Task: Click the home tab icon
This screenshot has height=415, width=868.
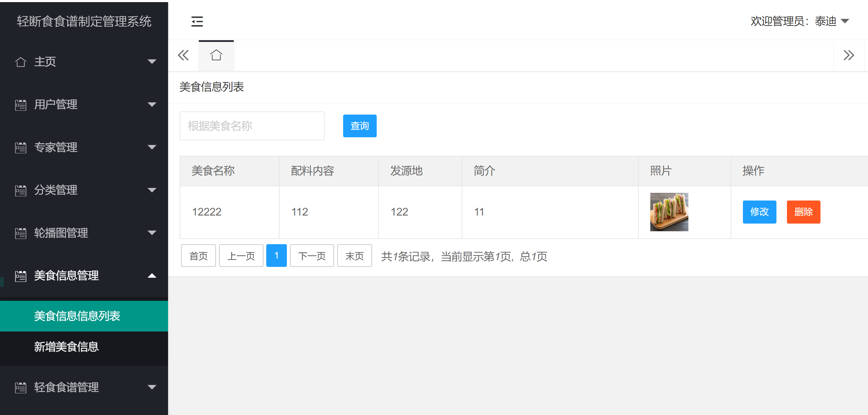Action: click(x=216, y=55)
